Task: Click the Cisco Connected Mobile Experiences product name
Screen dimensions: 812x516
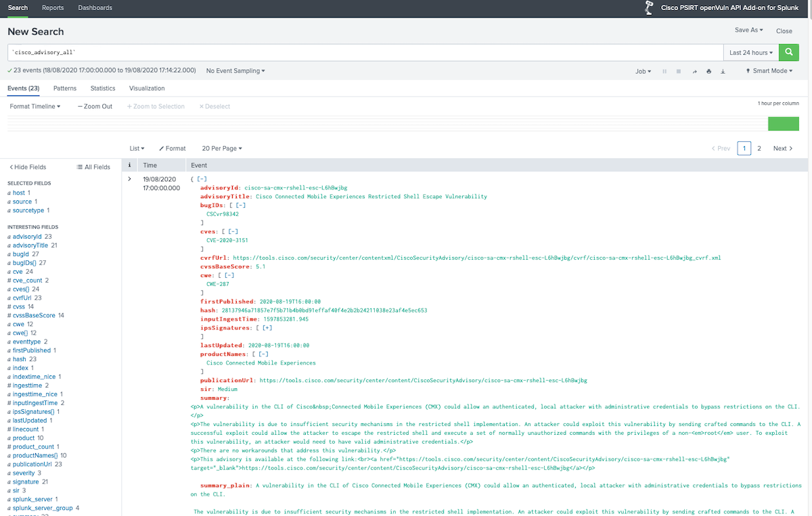Action: (261, 362)
